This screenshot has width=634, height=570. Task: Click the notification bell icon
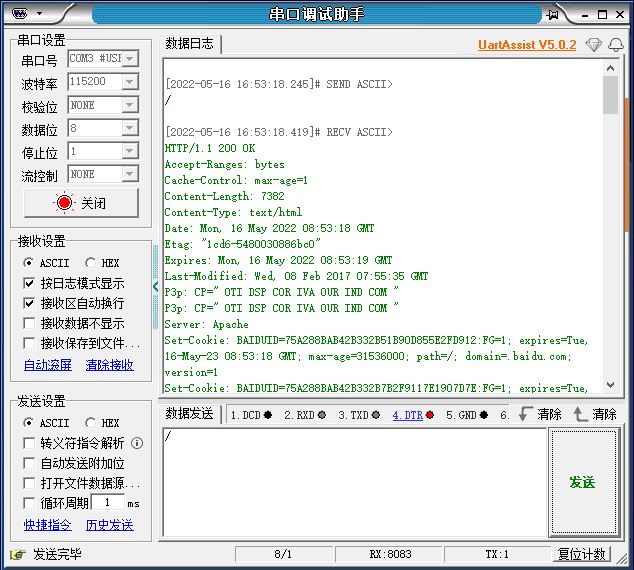click(x=616, y=44)
